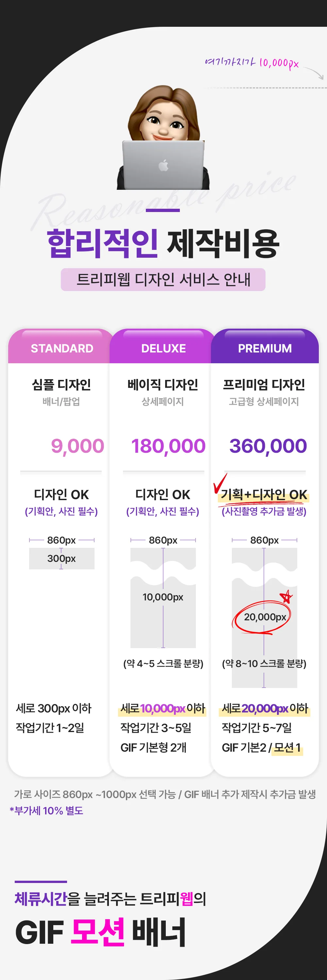Select the PREMIUM plan header

coord(265,348)
